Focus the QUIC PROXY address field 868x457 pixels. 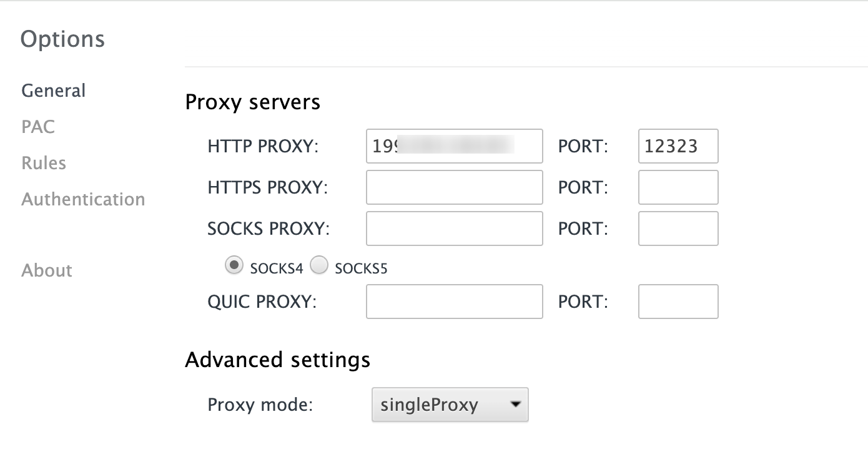(x=454, y=302)
